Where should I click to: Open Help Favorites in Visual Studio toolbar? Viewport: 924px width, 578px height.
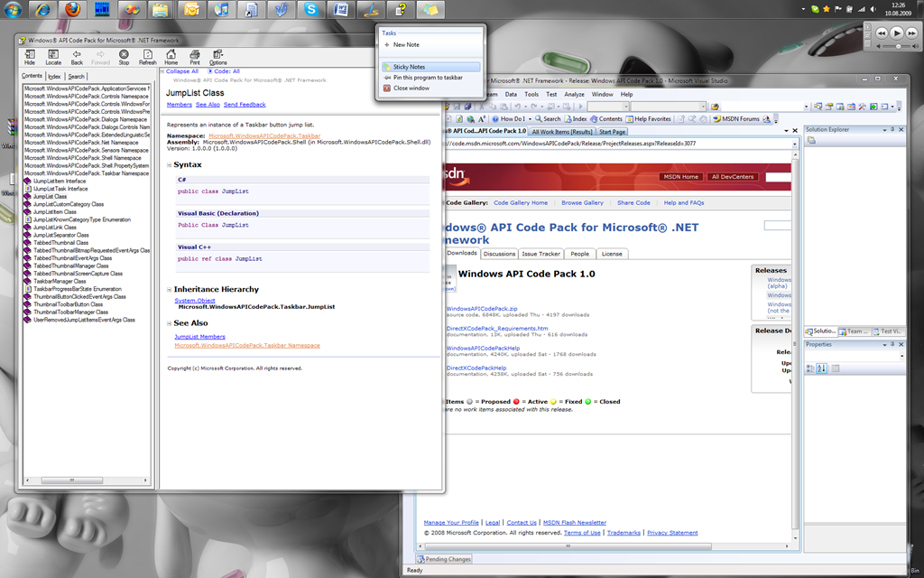point(648,118)
